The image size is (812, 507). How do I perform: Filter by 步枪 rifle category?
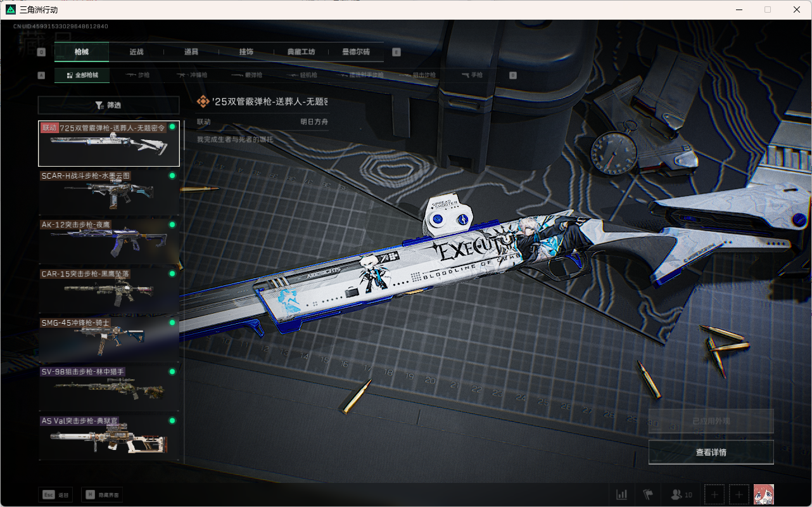[x=137, y=75]
